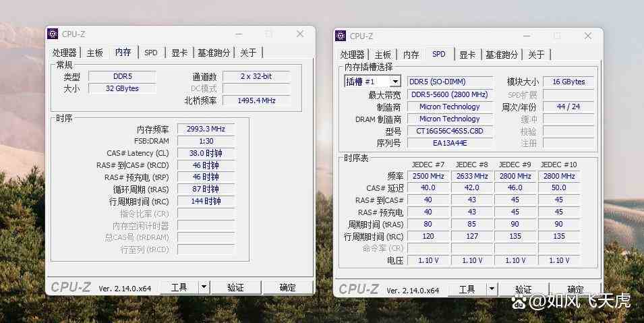Minimize the right CPU-Z window

[x=527, y=36]
